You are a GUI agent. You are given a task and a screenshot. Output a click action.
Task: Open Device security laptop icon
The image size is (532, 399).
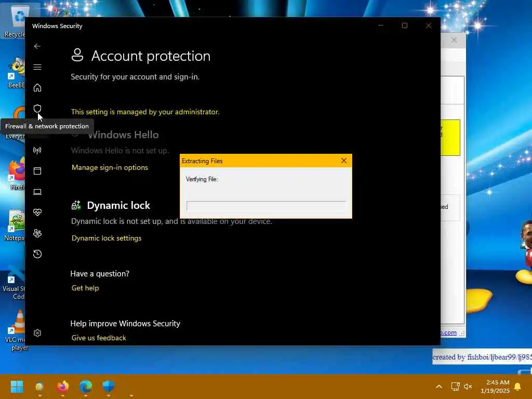pyautogui.click(x=37, y=192)
